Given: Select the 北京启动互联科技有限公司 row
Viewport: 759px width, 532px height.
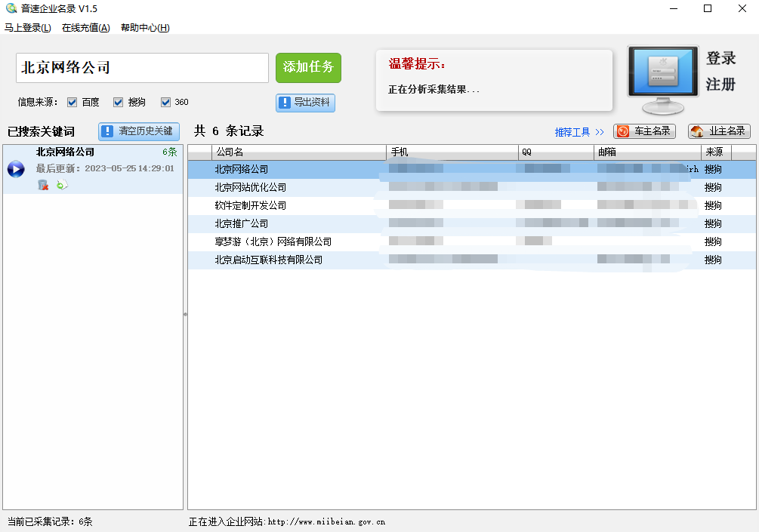Looking at the screenshot, I should tap(472, 260).
